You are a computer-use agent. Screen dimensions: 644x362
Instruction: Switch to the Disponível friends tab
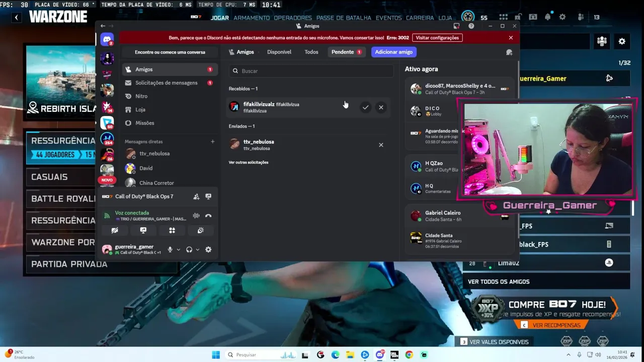pyautogui.click(x=279, y=52)
